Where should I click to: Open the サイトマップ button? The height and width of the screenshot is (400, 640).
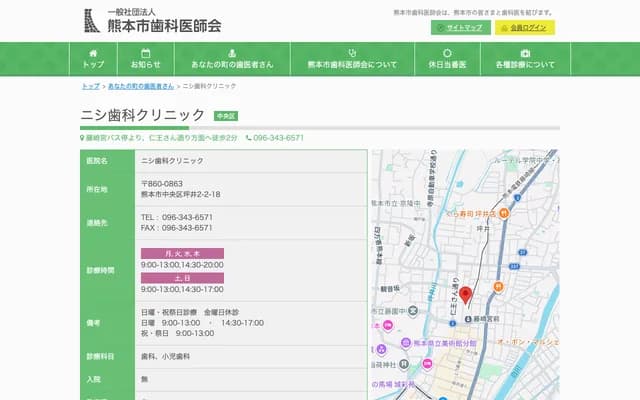[x=461, y=28]
